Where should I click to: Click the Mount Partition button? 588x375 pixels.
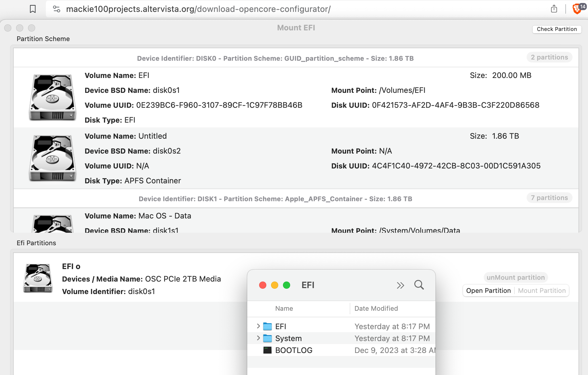tap(542, 291)
